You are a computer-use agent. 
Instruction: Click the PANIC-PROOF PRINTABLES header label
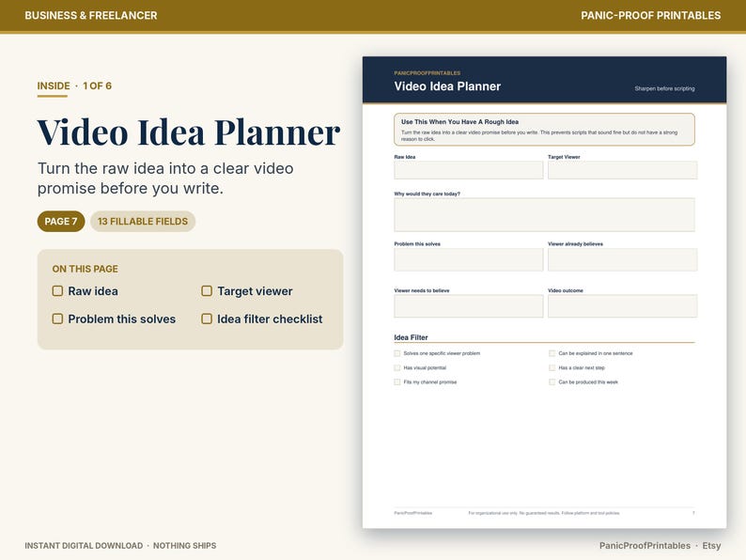(x=650, y=15)
